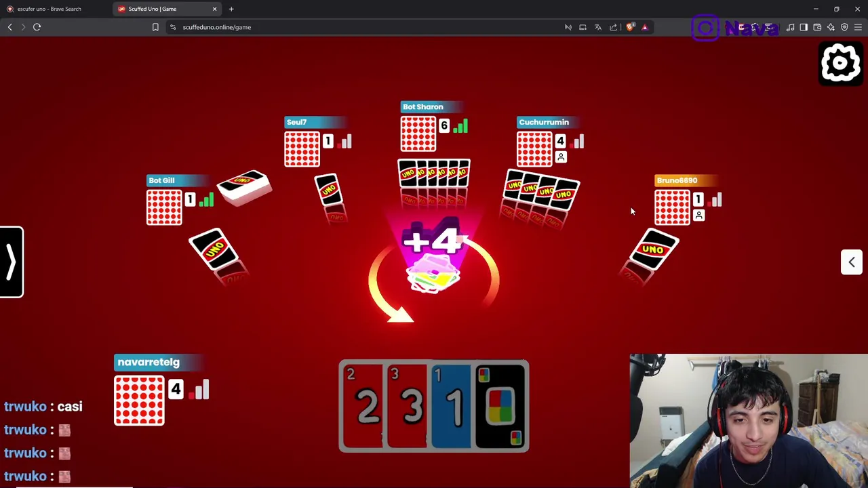Open Brave Rewards triangle icon
Viewport: 868px width, 488px height.
click(x=644, y=27)
